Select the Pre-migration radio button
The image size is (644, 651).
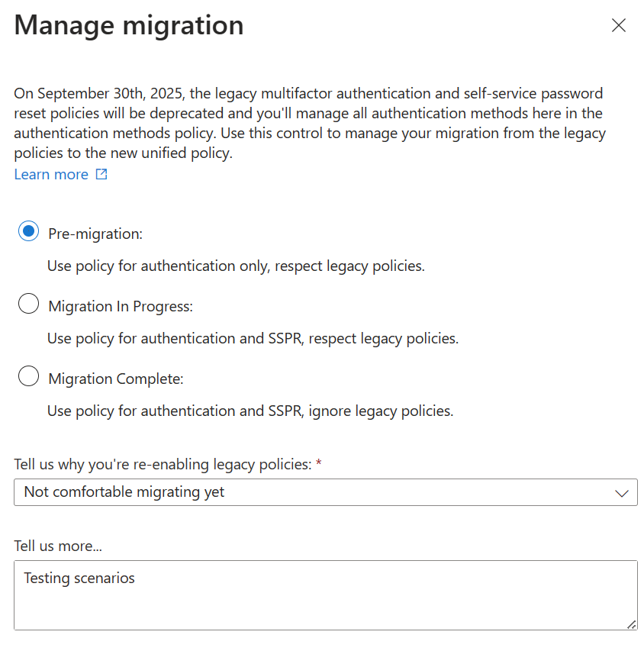point(28,232)
